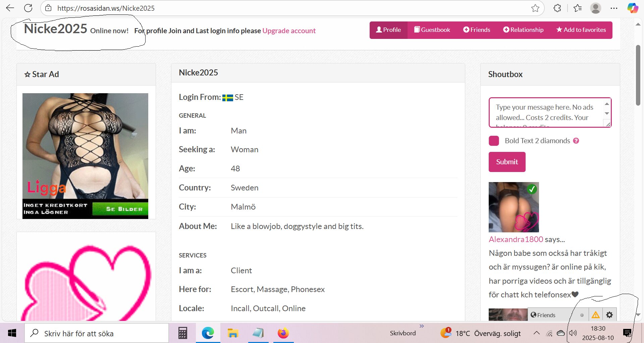Open the Guestbook tab
Screen dimensions: 644x343
pyautogui.click(x=432, y=30)
